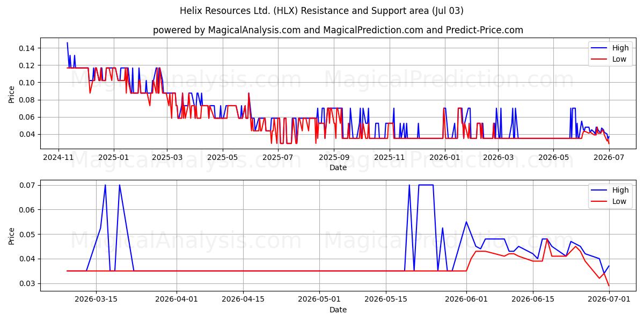The height and width of the screenshot is (322, 644).
Task: Select the bottom chart date label '2026-04-15'
Action: pos(244,299)
